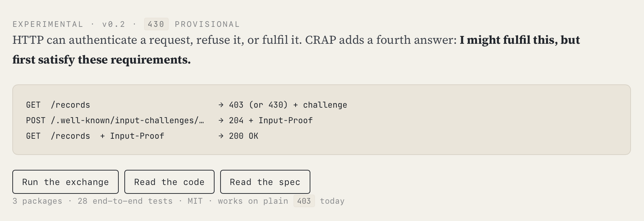Viewport: 644px width, 221px height.
Task: Click the MIT license text
Action: 195,201
